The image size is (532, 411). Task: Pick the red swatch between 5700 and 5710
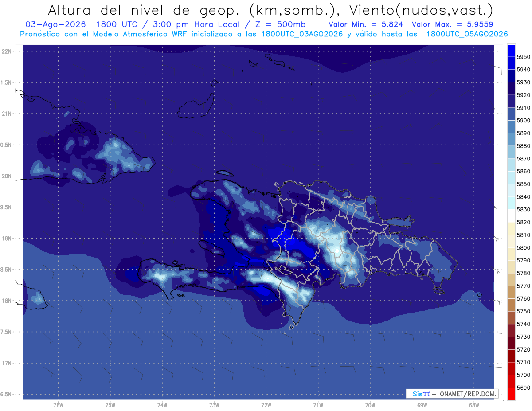[x=511, y=368]
